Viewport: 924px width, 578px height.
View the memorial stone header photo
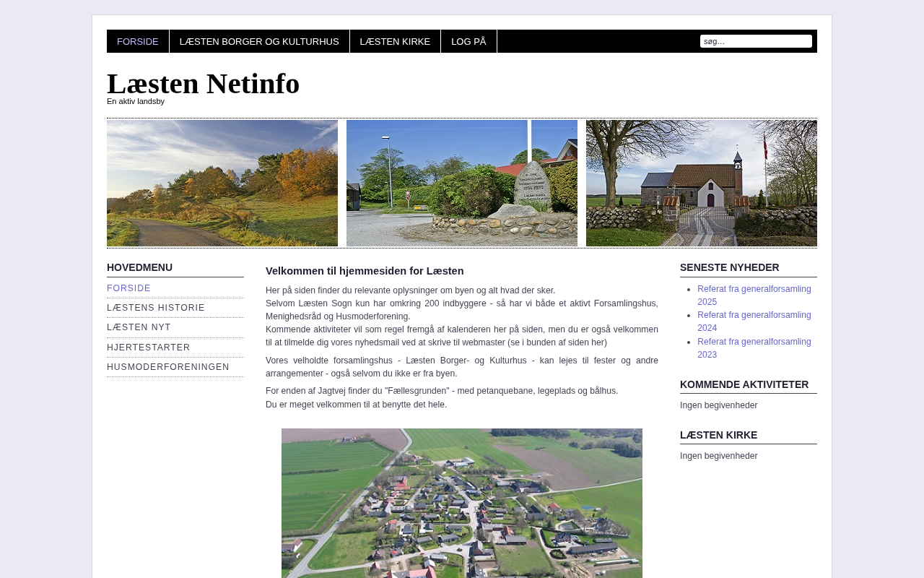pos(462,183)
